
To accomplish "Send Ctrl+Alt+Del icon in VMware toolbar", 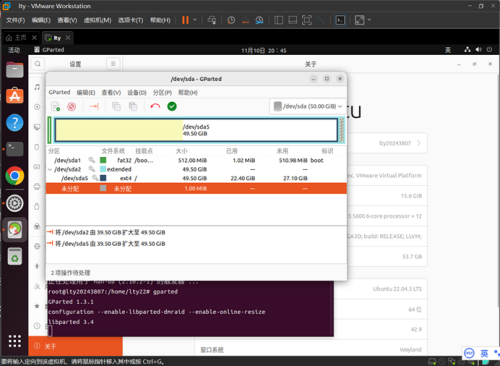I will coord(212,20).
